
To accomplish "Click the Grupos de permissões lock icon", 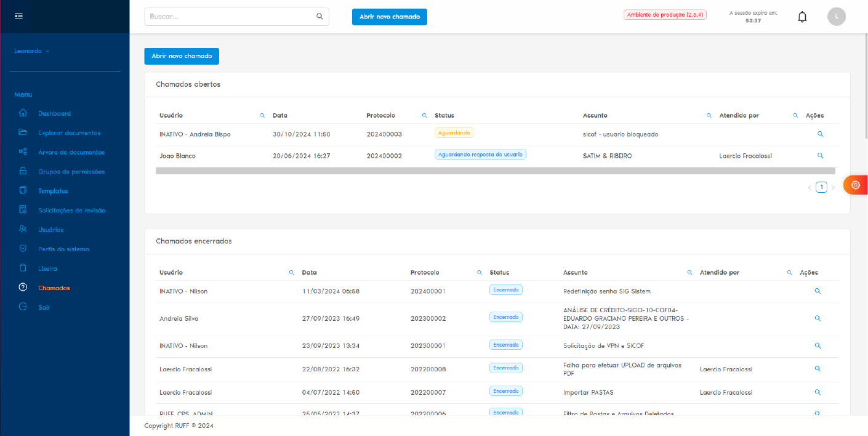I will click(23, 171).
